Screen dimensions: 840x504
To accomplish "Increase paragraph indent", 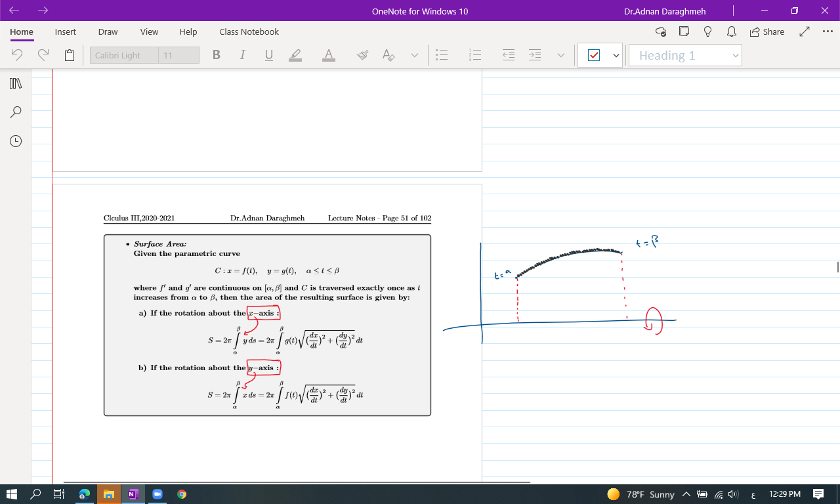I will pyautogui.click(x=535, y=55).
